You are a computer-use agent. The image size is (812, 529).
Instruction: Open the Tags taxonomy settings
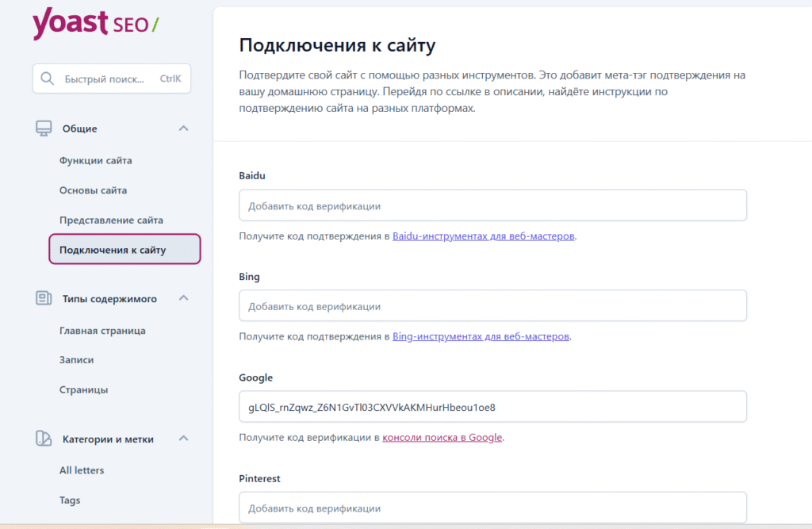[70, 500]
